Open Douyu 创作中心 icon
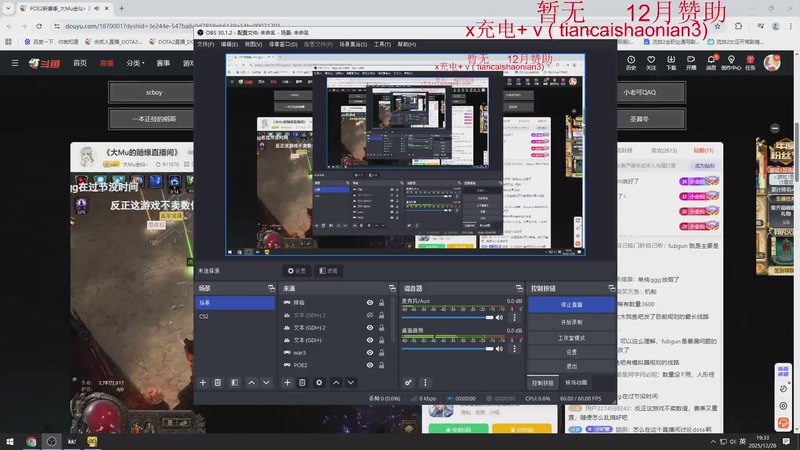 [x=731, y=63]
